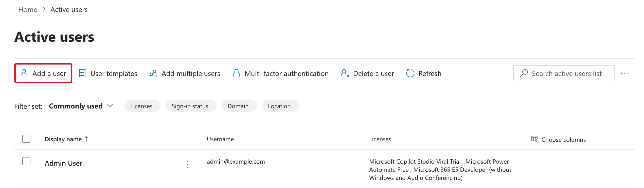Click the Choose columns label
Image resolution: width=644 pixels, height=188 pixels.
[x=564, y=139]
